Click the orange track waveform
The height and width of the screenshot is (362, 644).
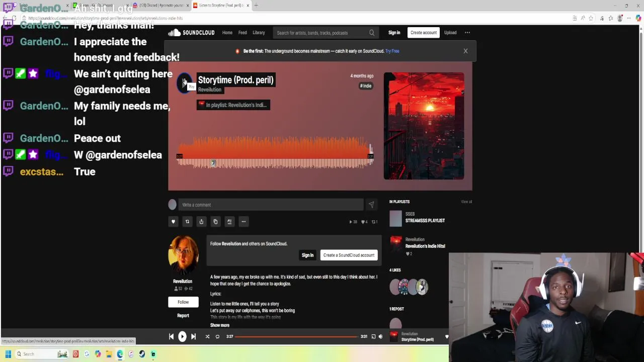click(x=275, y=152)
